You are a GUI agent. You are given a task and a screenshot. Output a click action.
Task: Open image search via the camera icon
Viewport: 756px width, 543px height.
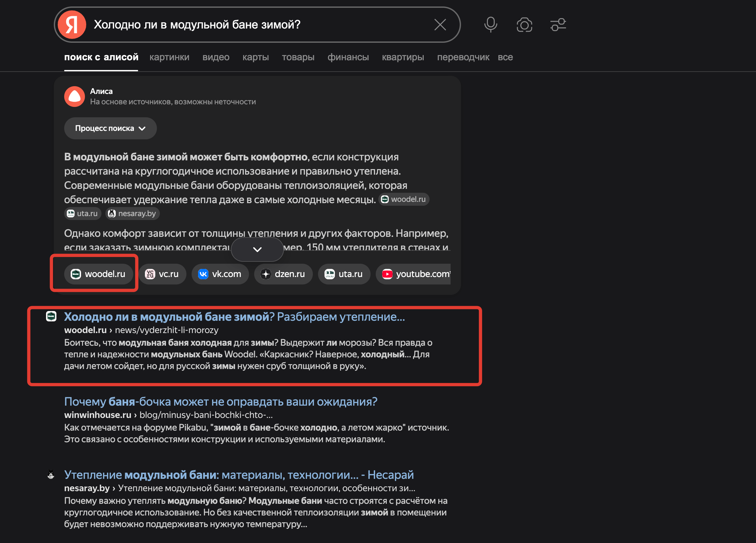coord(524,25)
